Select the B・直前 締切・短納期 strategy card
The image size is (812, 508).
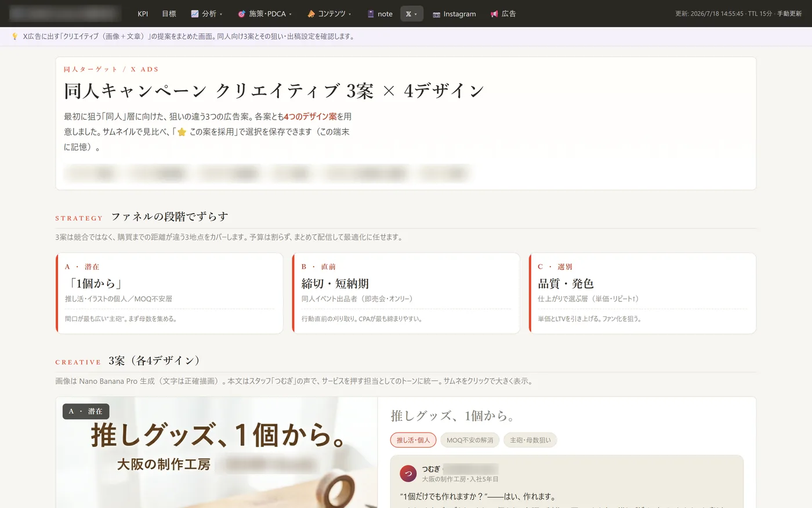406,293
